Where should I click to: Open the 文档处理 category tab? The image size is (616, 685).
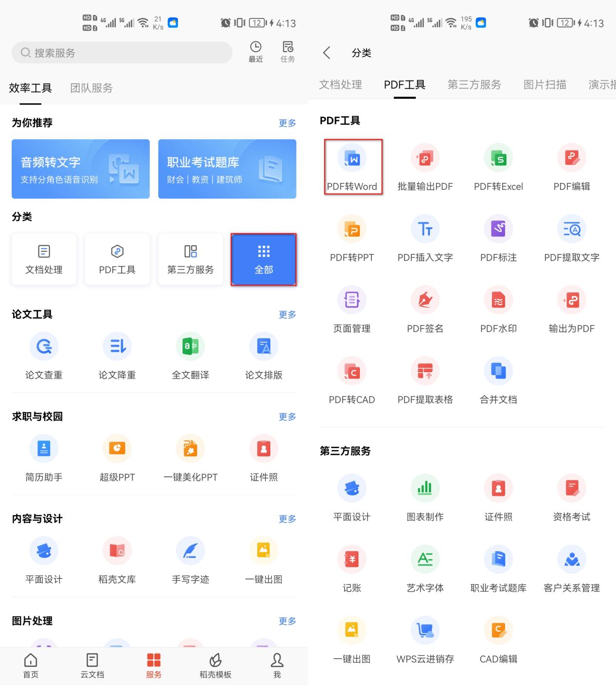click(x=340, y=84)
